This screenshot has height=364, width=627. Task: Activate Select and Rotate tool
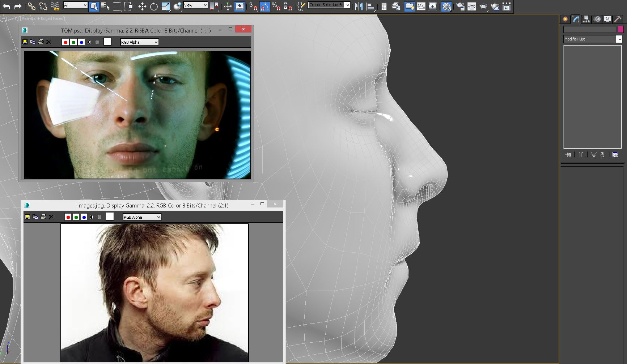tap(154, 6)
